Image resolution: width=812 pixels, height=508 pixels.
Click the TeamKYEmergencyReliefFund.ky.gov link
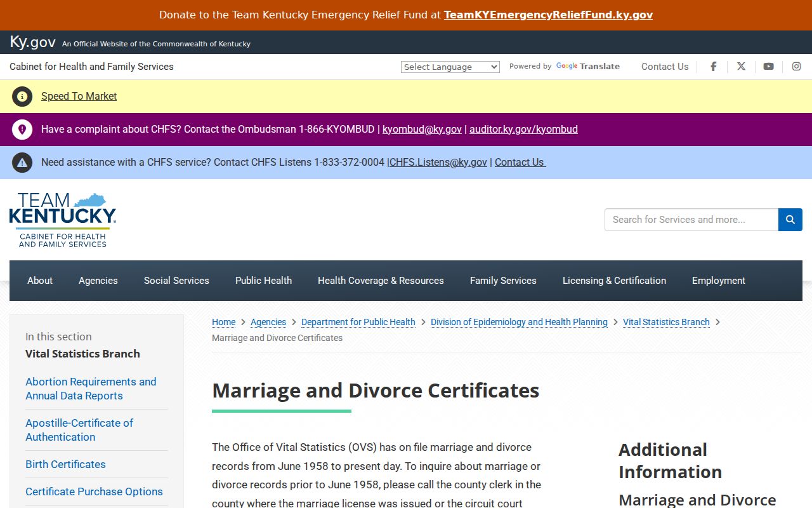coord(548,15)
